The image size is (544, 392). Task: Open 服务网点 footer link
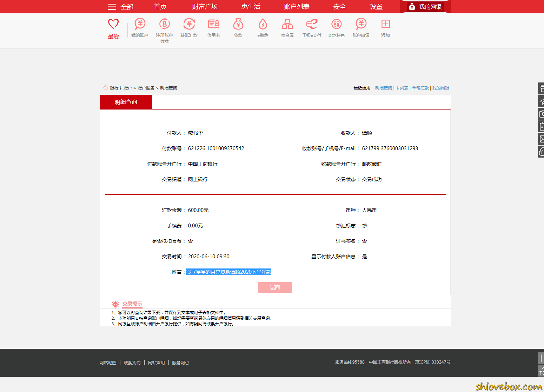pos(180,363)
